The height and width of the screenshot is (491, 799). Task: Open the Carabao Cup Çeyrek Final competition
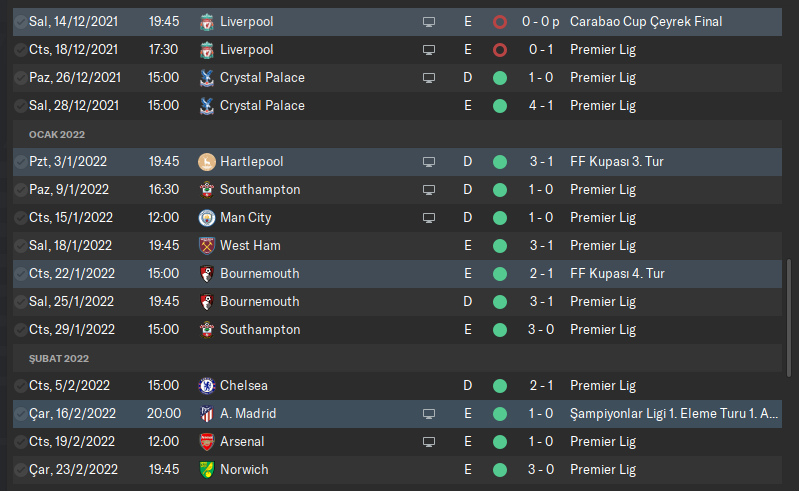tap(646, 21)
